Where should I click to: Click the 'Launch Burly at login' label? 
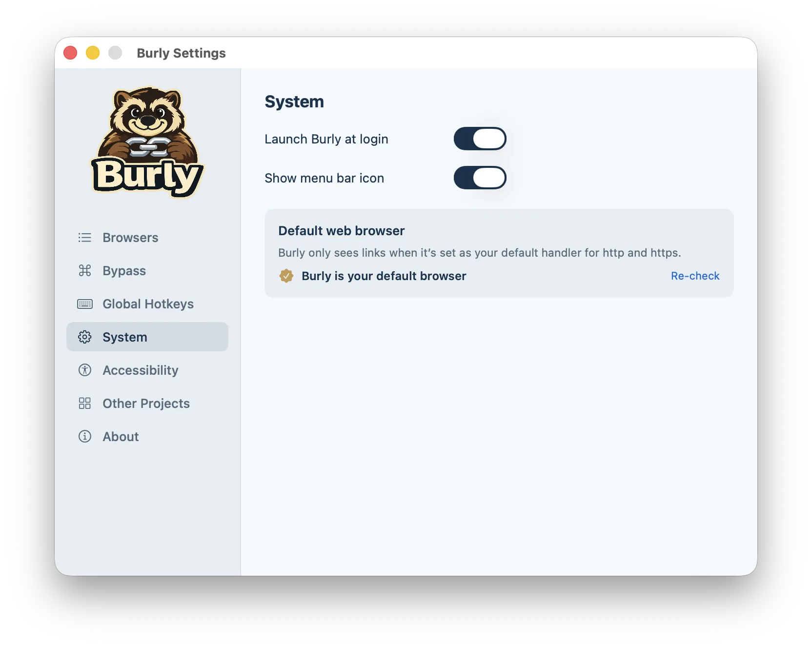coord(326,140)
